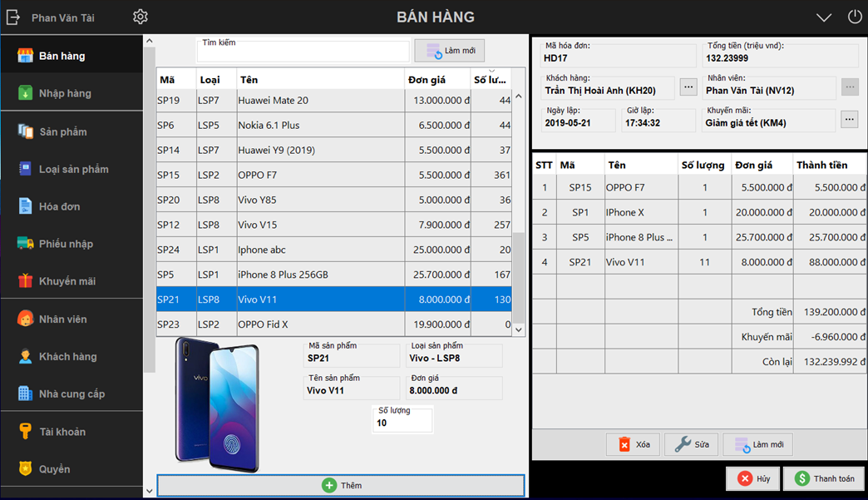The height and width of the screenshot is (500, 868).
Task: Click the Sản phẩm phones icon
Action: click(25, 131)
